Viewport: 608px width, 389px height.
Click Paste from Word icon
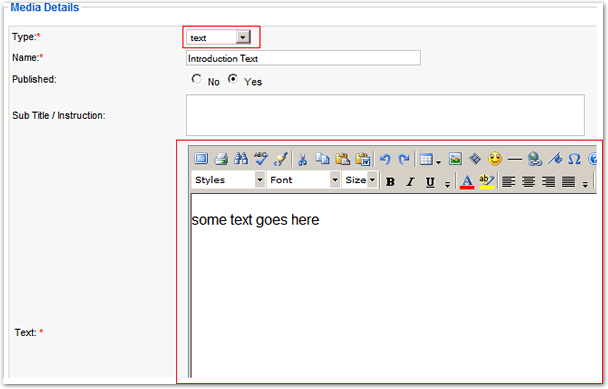[363, 159]
